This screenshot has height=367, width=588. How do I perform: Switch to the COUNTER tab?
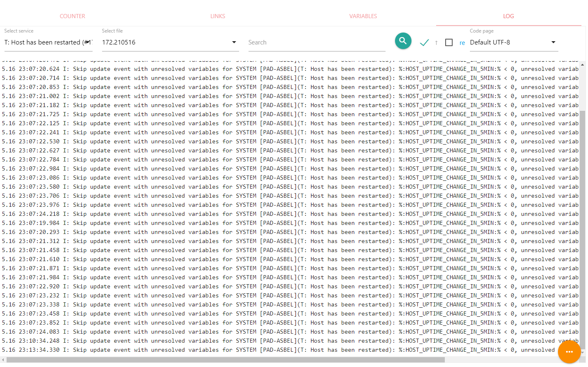coord(72,16)
